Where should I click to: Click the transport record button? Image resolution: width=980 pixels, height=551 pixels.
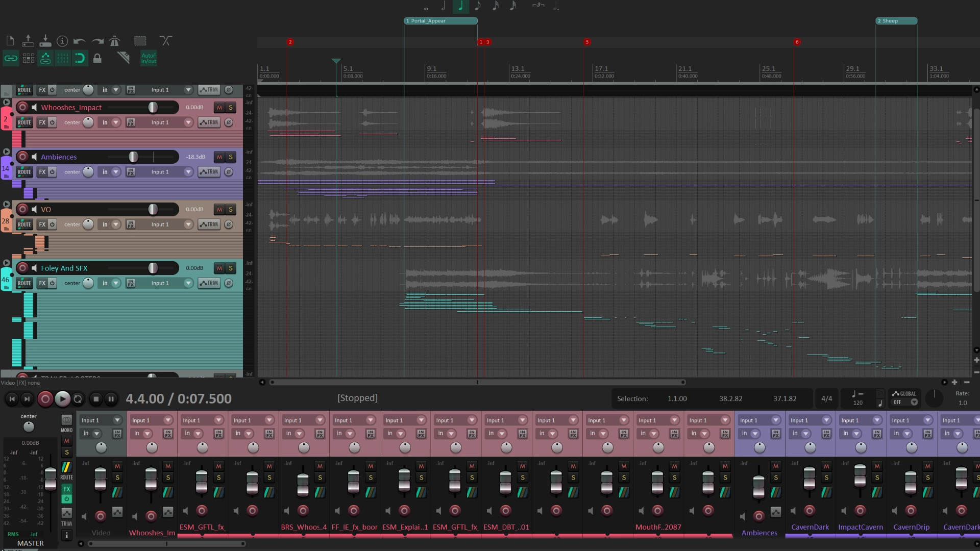pos(45,399)
